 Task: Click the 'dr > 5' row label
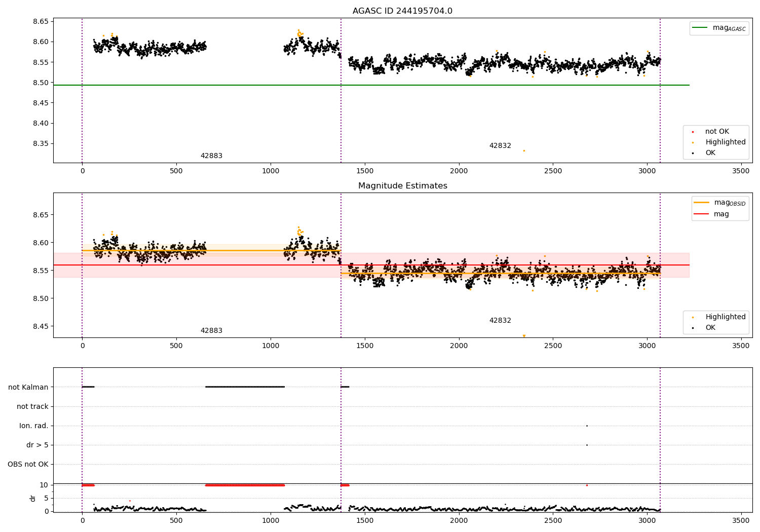(x=37, y=445)
